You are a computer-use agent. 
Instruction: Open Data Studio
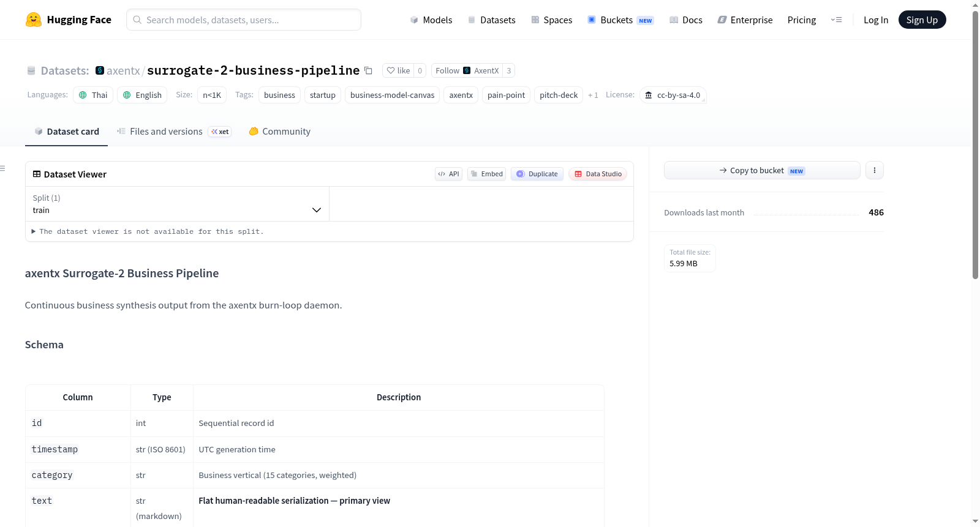(598, 174)
